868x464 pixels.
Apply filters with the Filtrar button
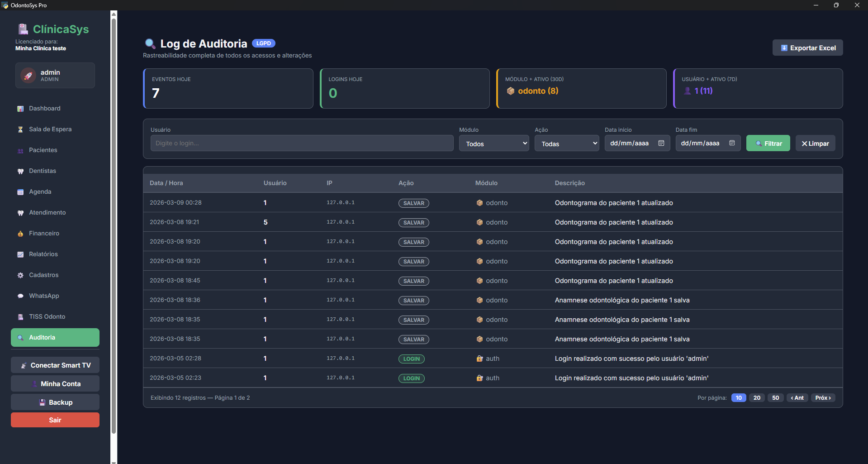768,144
